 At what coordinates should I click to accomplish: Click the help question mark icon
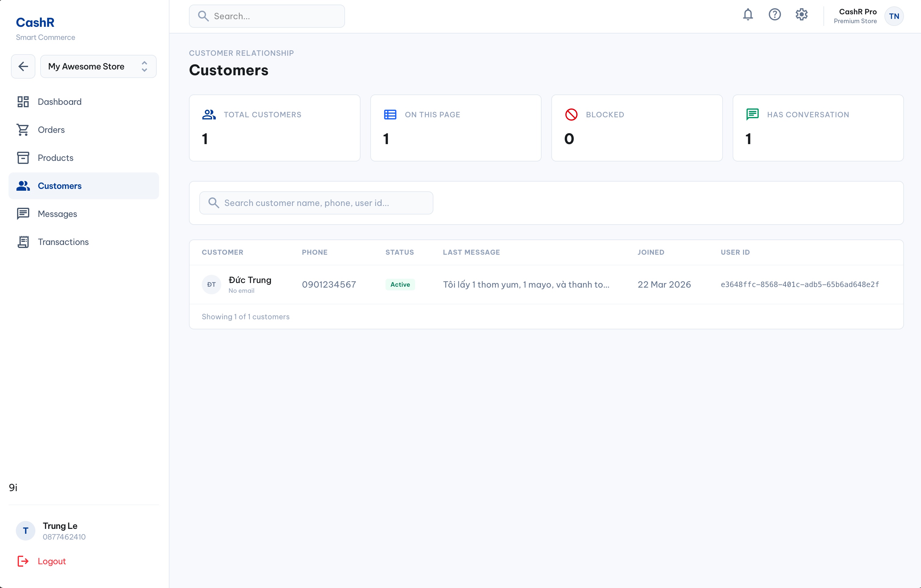[x=774, y=15]
